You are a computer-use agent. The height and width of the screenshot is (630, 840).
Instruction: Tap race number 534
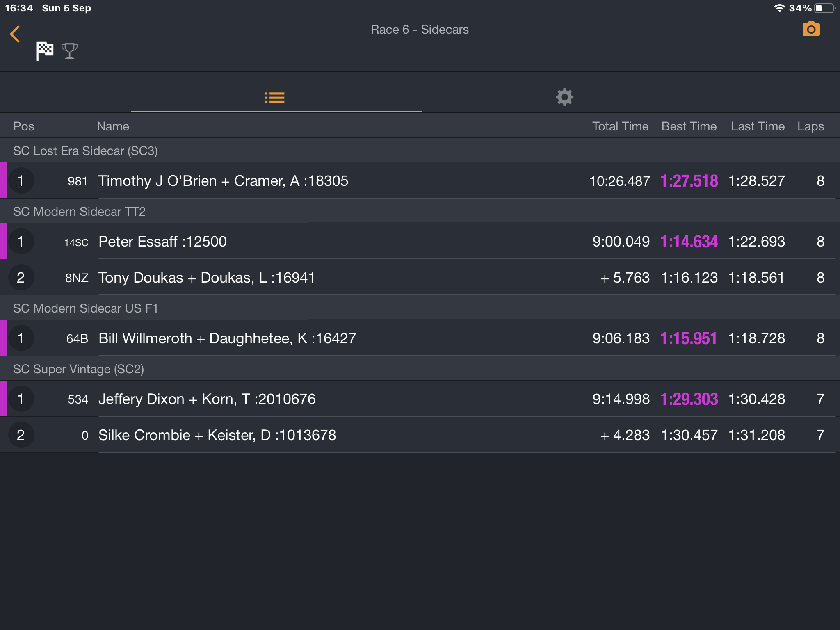tap(78, 399)
